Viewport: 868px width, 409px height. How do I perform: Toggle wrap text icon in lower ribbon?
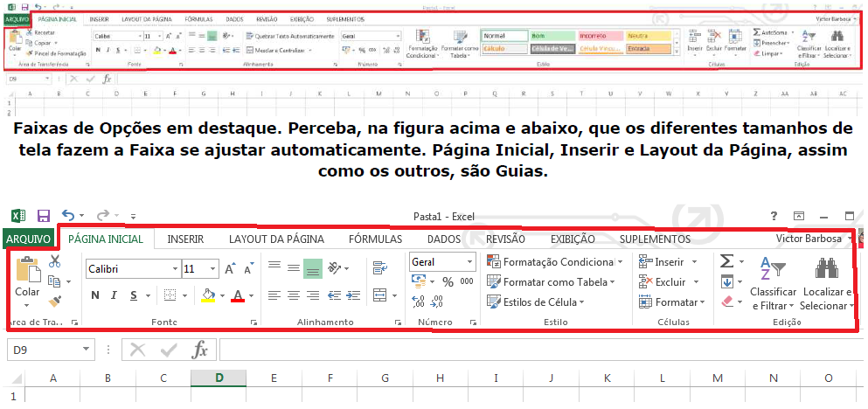(x=379, y=268)
